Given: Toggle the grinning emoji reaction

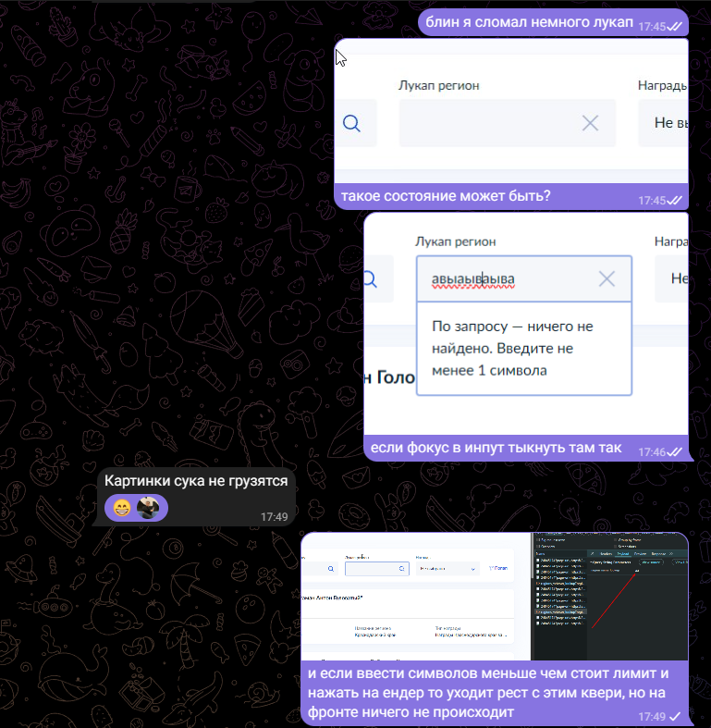Looking at the screenshot, I should (x=122, y=508).
